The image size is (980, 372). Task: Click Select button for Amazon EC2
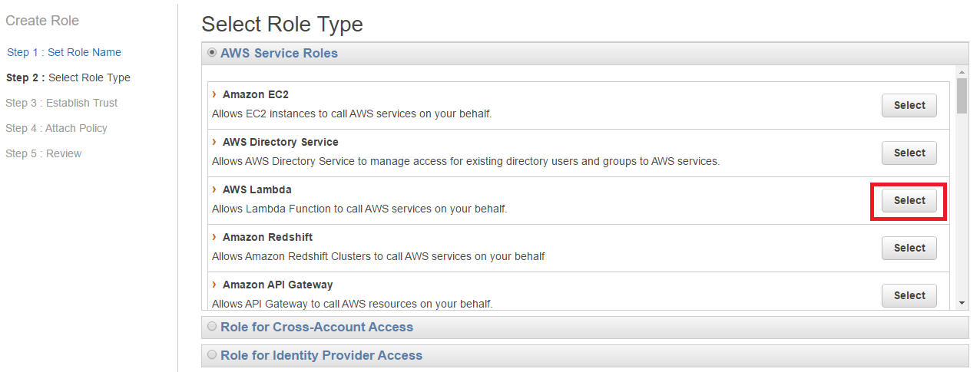909,106
